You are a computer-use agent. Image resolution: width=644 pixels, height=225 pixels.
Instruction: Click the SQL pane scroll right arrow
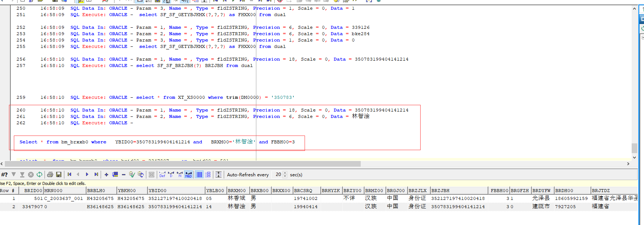628,164
